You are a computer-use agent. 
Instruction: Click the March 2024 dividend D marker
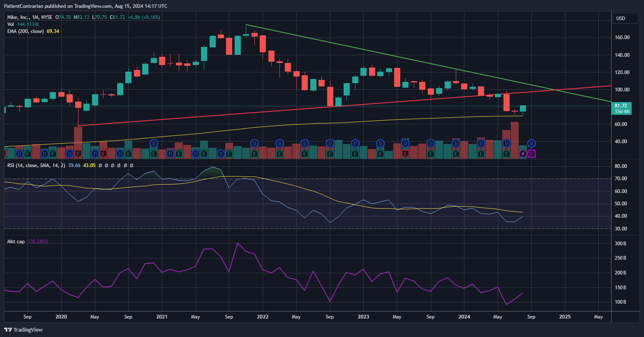481,144
